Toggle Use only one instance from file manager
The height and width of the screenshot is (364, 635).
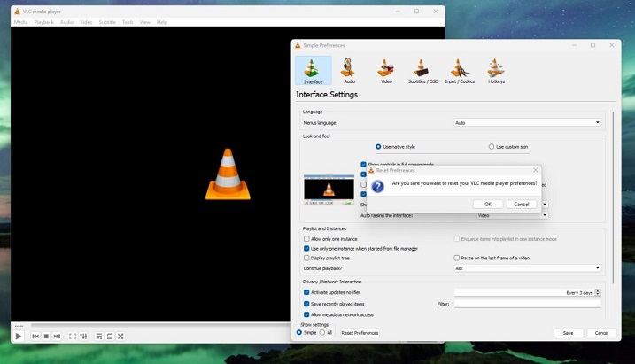(x=306, y=249)
